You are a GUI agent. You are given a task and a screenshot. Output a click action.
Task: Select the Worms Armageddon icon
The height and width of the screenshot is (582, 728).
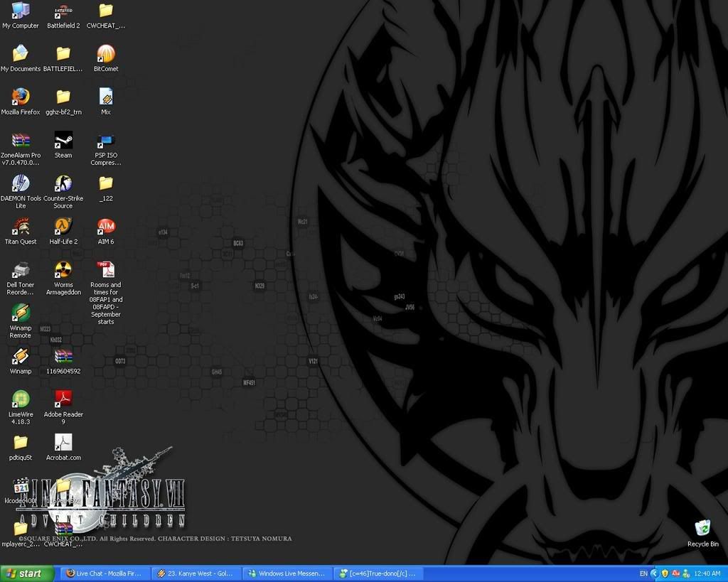(x=63, y=269)
